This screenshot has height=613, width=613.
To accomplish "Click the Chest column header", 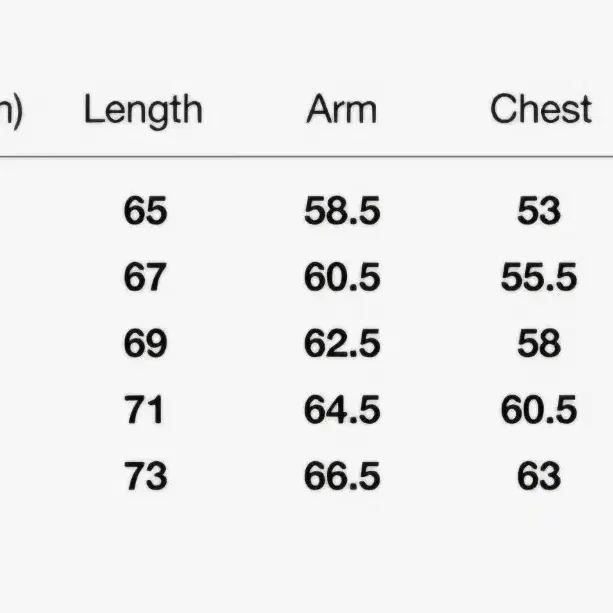I will [x=541, y=109].
